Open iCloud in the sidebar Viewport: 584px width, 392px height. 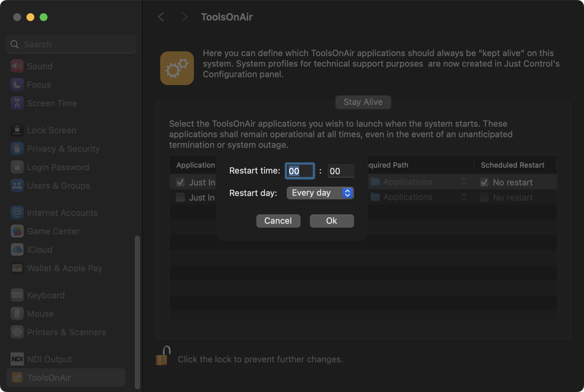point(66,249)
